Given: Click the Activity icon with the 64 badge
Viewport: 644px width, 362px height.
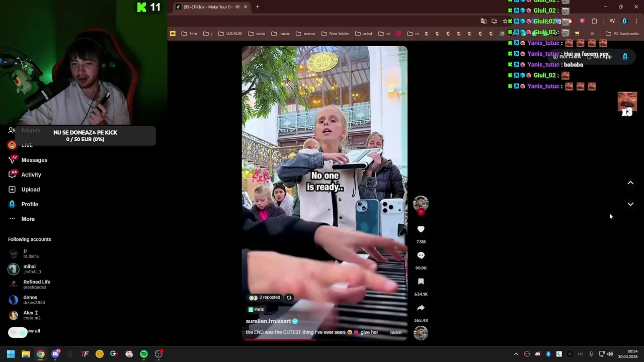Looking at the screenshot, I should point(12,174).
